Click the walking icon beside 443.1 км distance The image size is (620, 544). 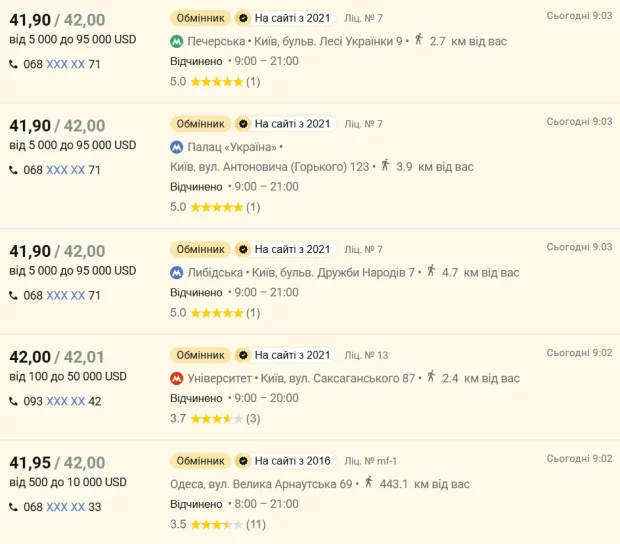click(x=368, y=483)
